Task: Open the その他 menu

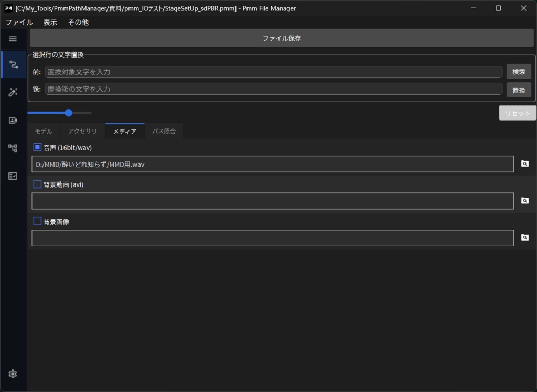Action: coord(78,23)
